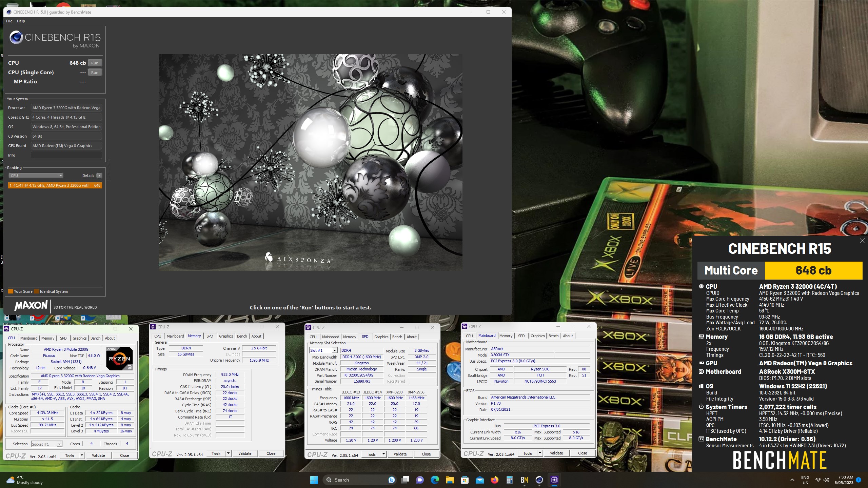Open Slot #1 memory slot dropdown
The height and width of the screenshot is (488, 868).
[x=323, y=350]
